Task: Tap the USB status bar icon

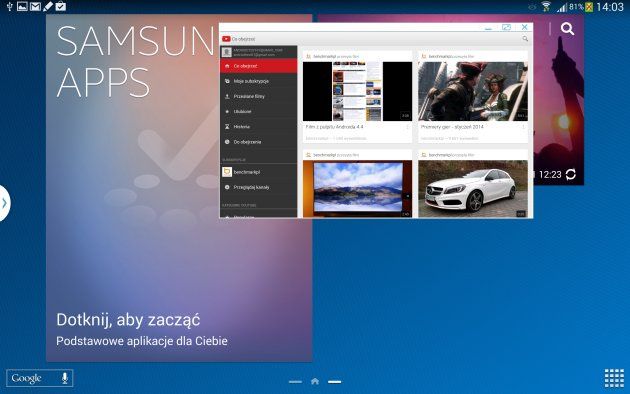Action: pos(9,6)
